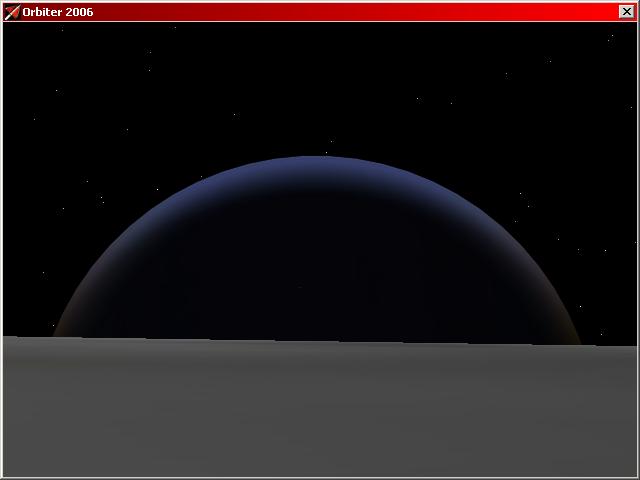Close the Orbiter 2006 window

coord(627,12)
